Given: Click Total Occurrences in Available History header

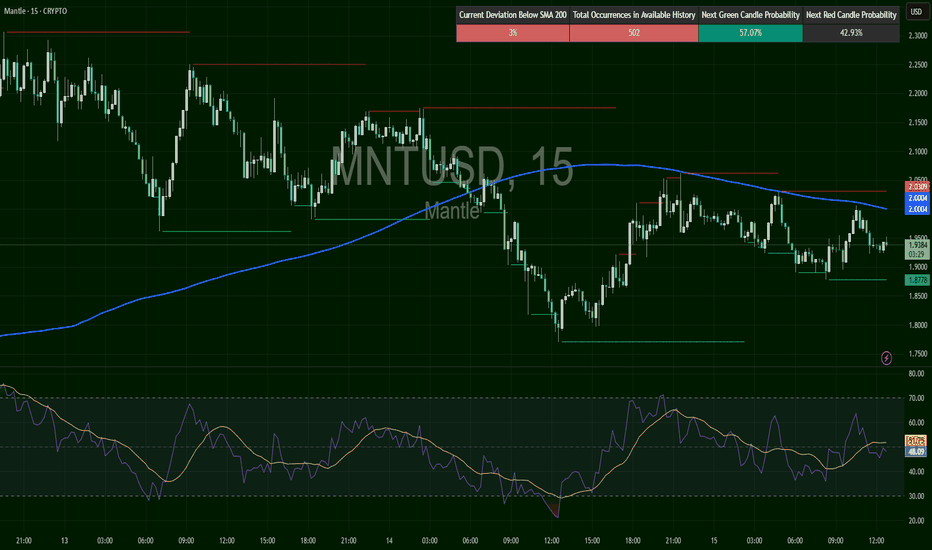Looking at the screenshot, I should click(x=633, y=15).
